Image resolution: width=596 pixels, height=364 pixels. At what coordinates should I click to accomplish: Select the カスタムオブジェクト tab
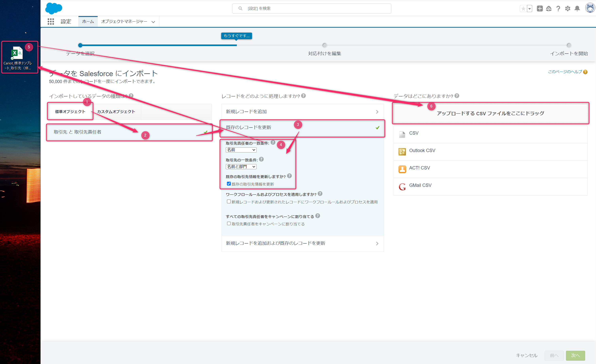coord(116,112)
